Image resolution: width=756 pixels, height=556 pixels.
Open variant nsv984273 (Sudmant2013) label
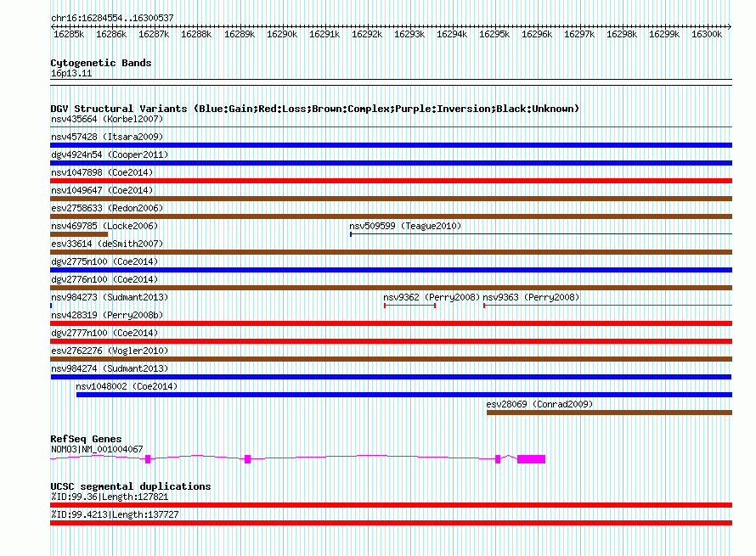pyautogui.click(x=110, y=297)
